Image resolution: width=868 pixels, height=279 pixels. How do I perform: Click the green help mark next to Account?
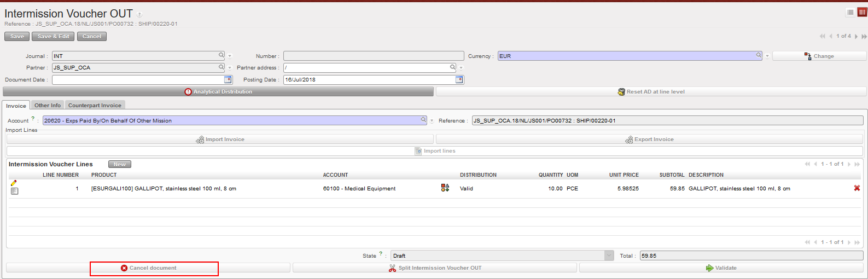point(33,118)
